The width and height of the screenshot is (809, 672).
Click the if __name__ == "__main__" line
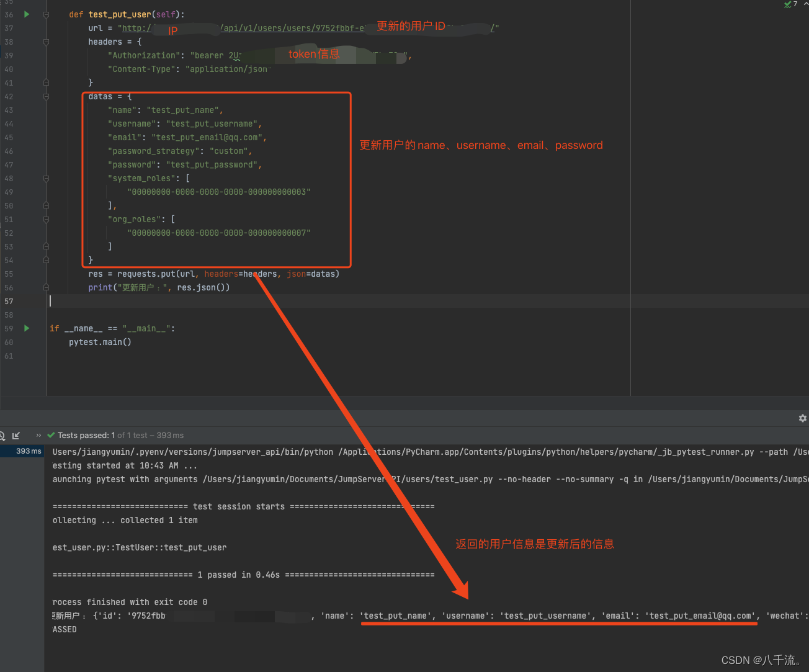pos(112,328)
